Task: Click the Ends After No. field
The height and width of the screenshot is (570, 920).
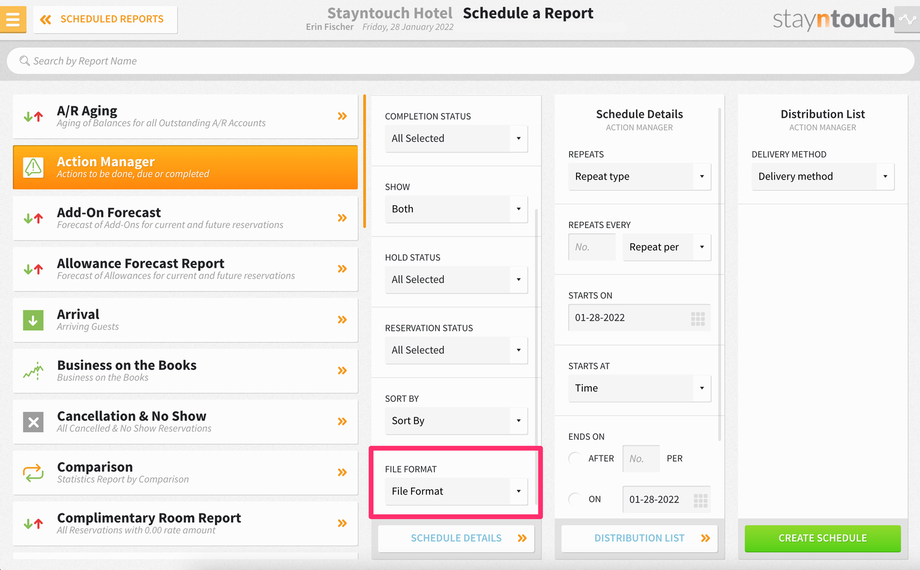Action: pyautogui.click(x=641, y=458)
